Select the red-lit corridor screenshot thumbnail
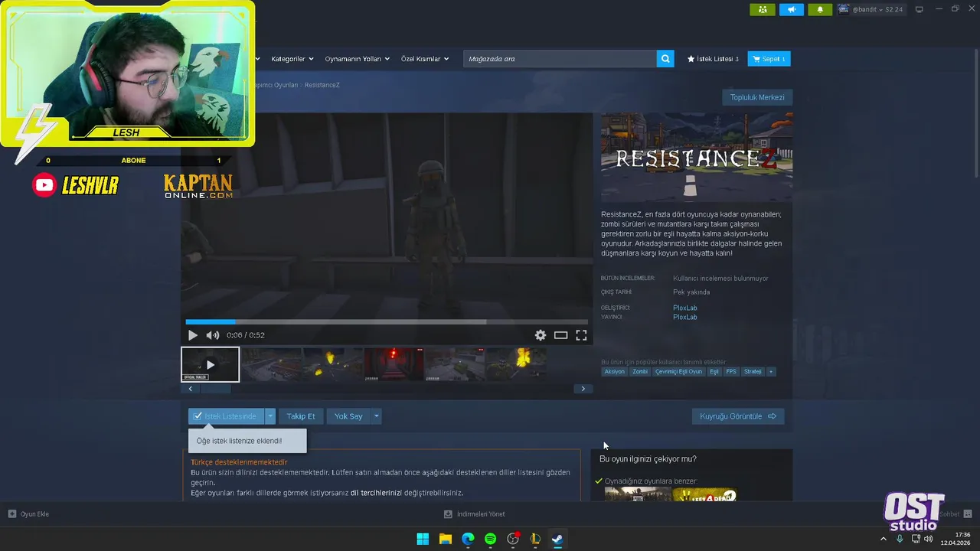 (x=394, y=364)
